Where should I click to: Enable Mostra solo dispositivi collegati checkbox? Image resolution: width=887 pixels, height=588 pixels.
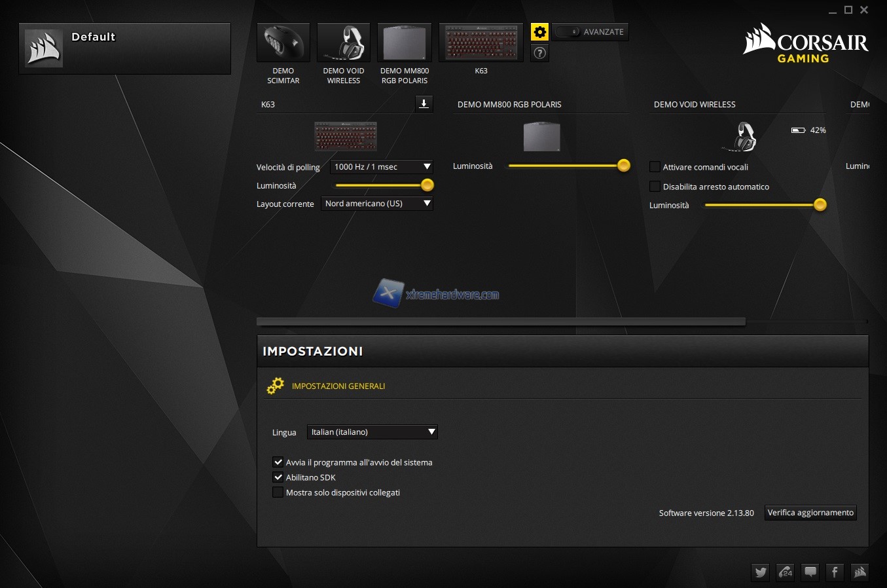[278, 492]
